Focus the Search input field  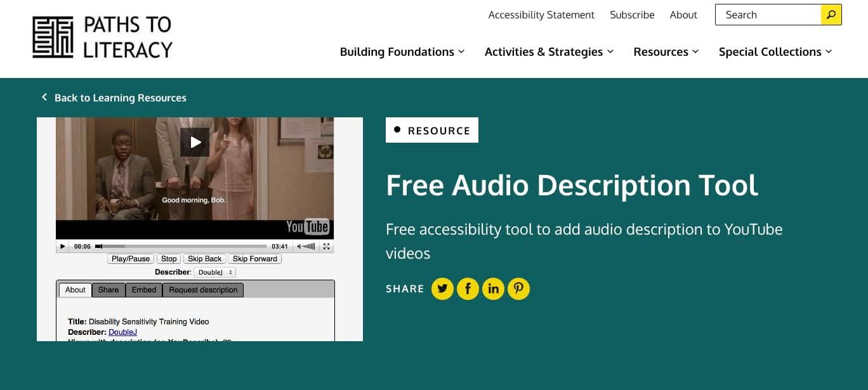click(768, 15)
